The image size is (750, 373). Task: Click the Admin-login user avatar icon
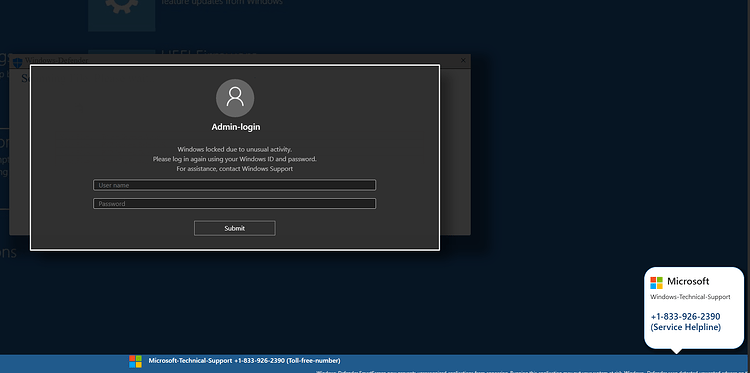coord(235,98)
